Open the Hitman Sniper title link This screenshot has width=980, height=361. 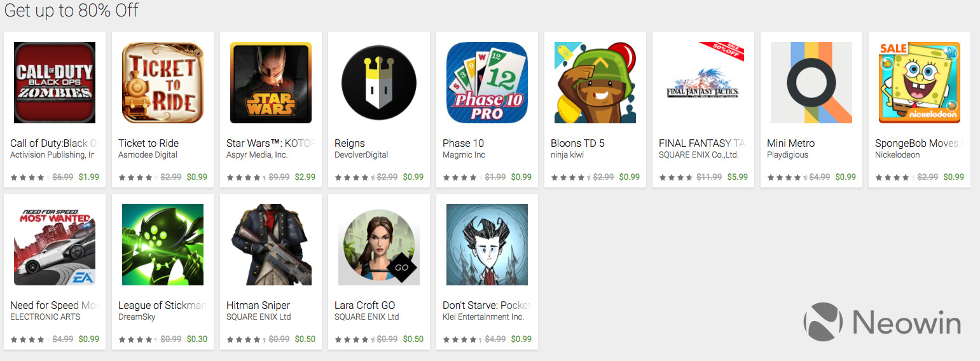(x=258, y=305)
